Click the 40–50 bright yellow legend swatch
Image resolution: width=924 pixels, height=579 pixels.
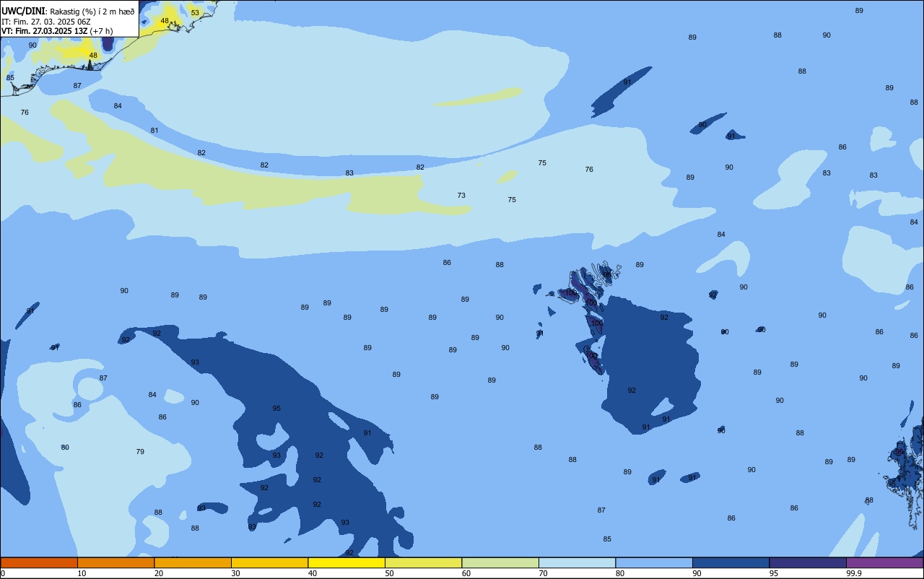coord(346,562)
